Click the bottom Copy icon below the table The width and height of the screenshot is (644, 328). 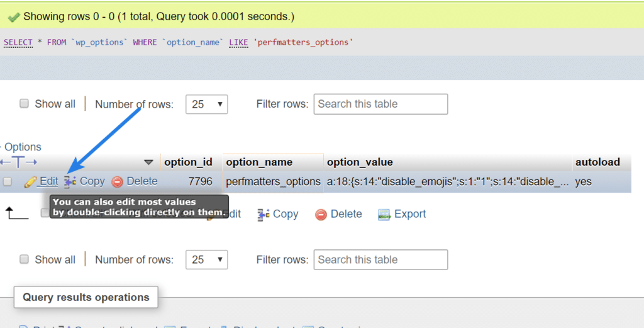pos(264,215)
